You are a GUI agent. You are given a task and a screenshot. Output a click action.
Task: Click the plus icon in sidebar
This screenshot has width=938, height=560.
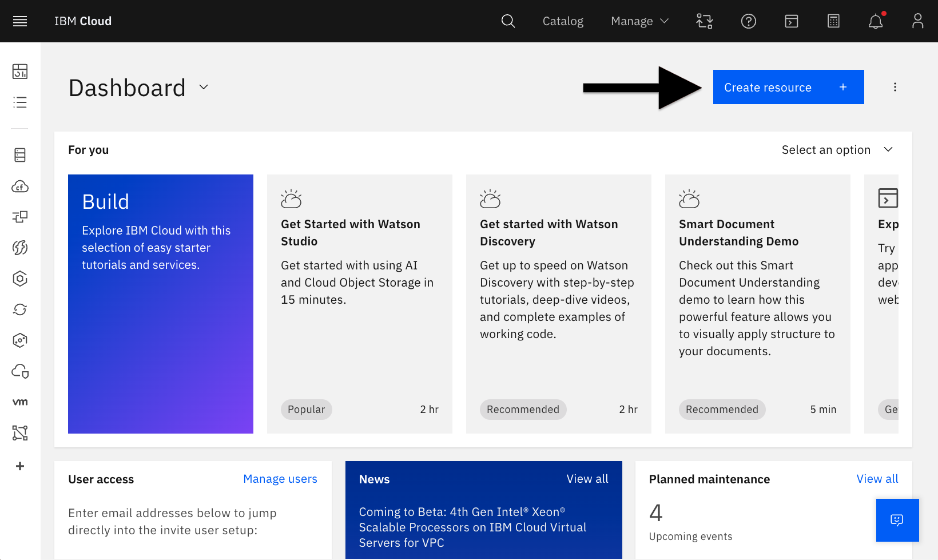point(20,466)
